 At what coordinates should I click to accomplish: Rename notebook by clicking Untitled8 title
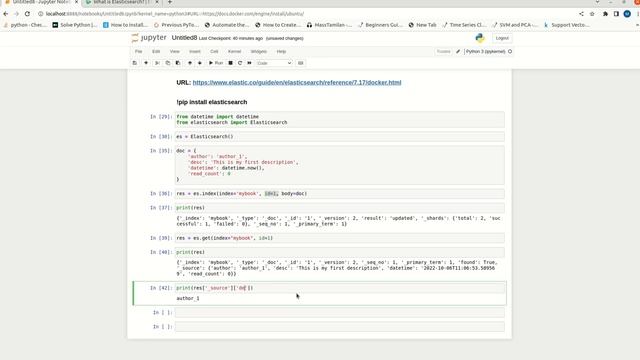[184, 38]
